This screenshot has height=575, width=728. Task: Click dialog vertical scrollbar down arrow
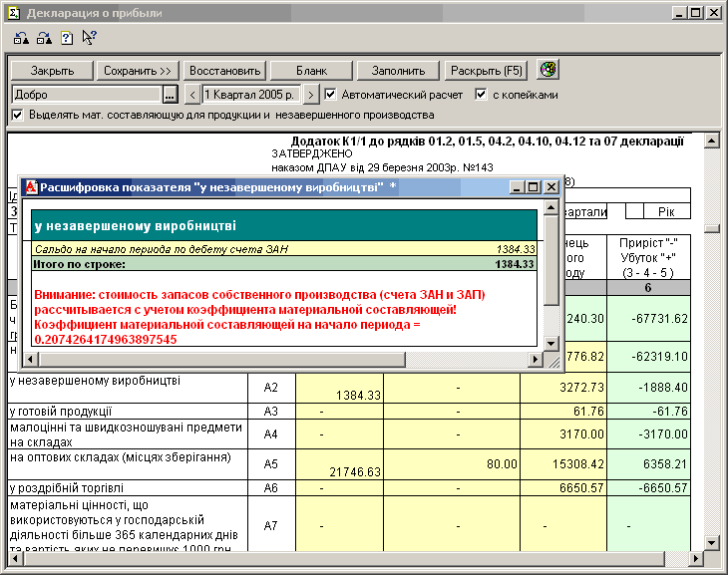[x=550, y=344]
